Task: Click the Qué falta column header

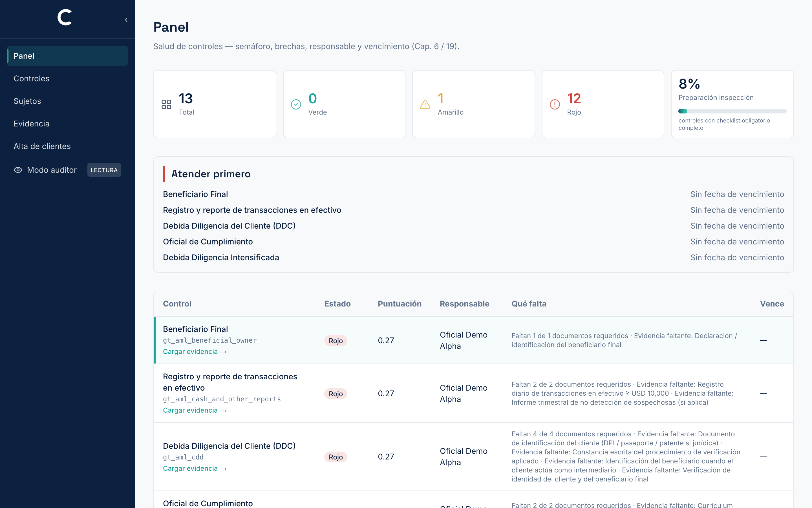Action: [x=529, y=304]
